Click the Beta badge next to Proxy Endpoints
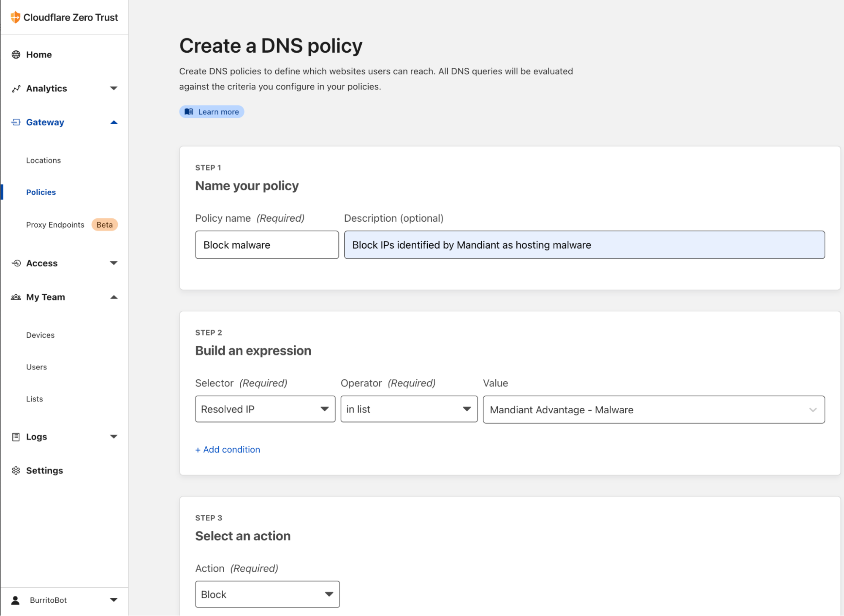The width and height of the screenshot is (844, 616). (x=104, y=225)
